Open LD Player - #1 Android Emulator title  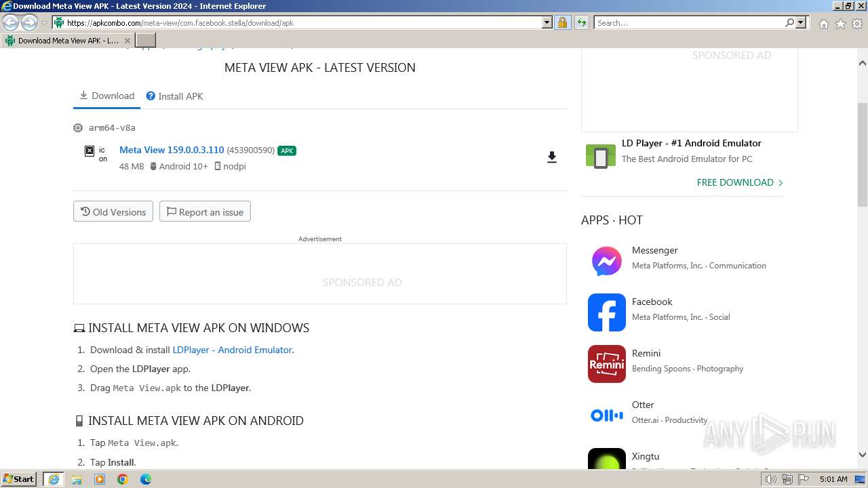692,143
